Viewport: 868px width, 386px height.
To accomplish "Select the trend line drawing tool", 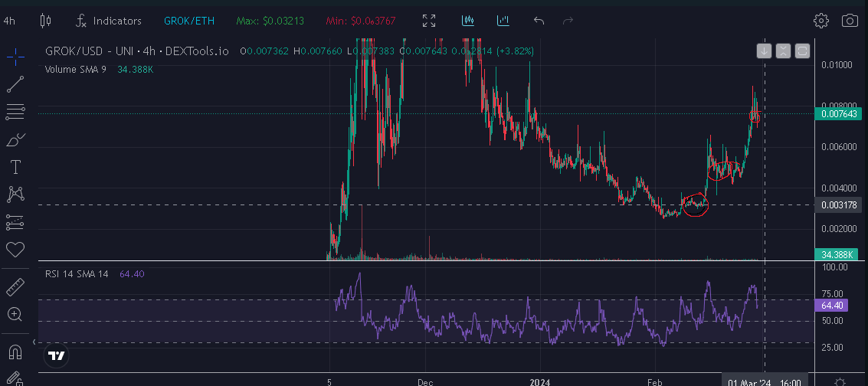I will pos(15,84).
